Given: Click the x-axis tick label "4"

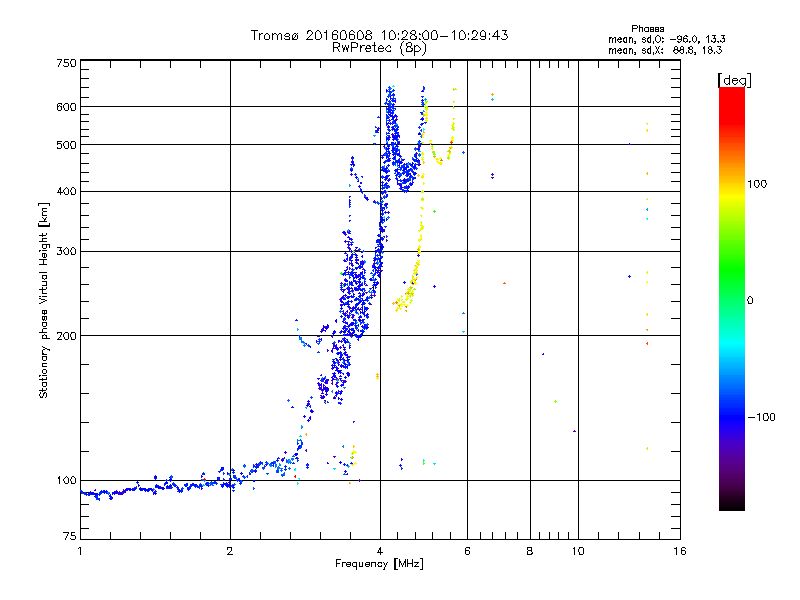Looking at the screenshot, I should [x=380, y=551].
